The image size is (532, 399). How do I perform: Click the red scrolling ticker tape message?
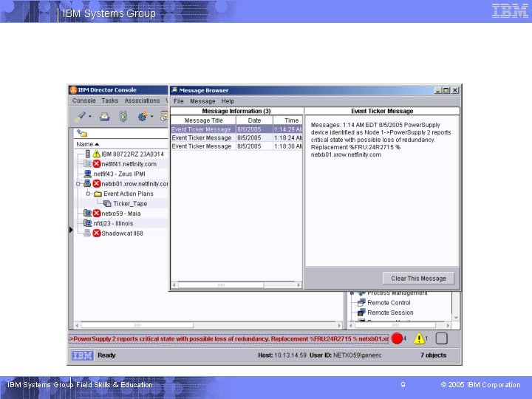click(228, 338)
